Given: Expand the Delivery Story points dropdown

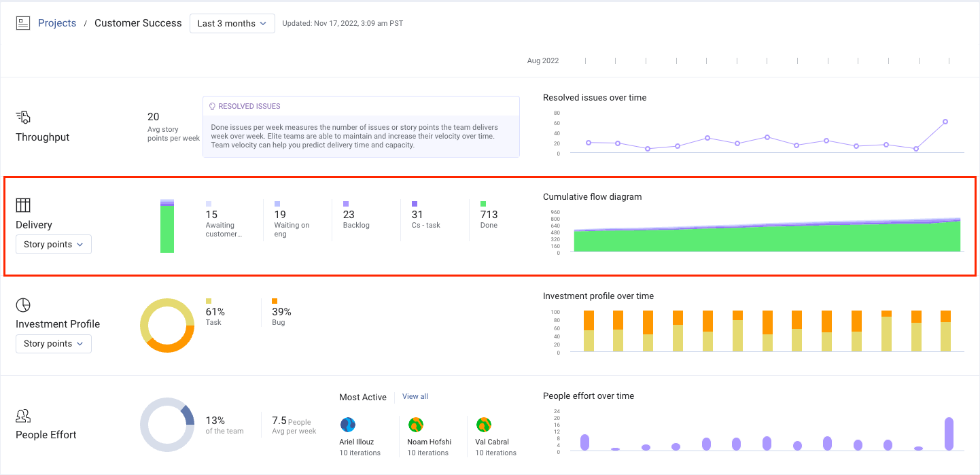Looking at the screenshot, I should [53, 245].
